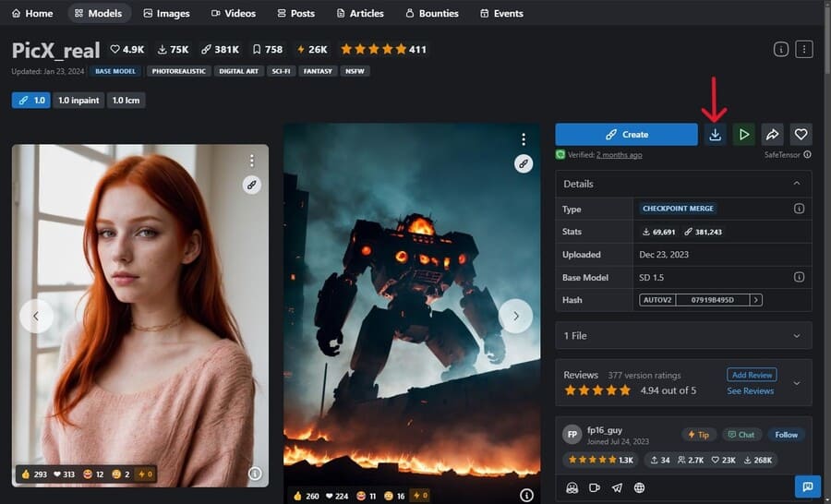Follow the creator fp16_guy
The height and width of the screenshot is (504, 831).
pyautogui.click(x=786, y=435)
